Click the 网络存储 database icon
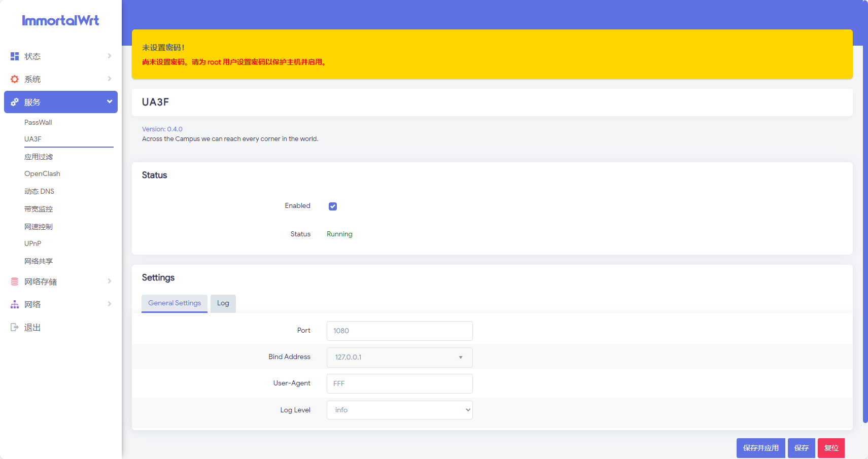 [15, 281]
